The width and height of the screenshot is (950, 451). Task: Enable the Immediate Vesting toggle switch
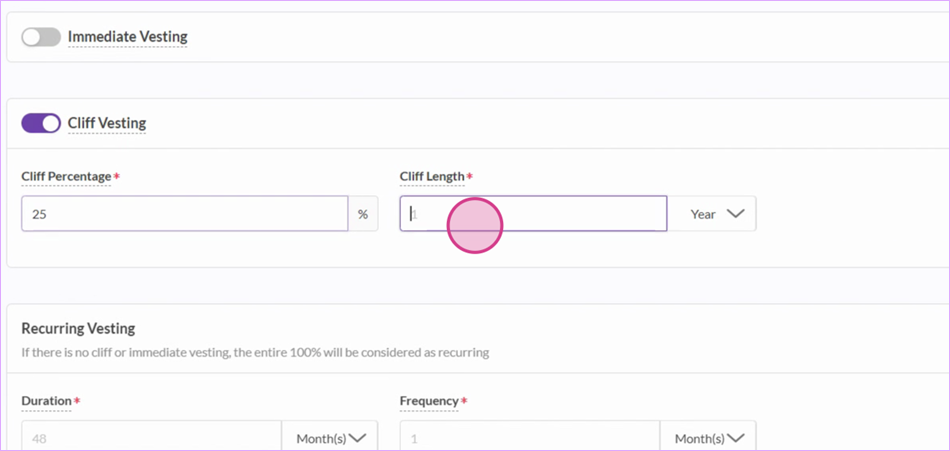pyautogui.click(x=41, y=37)
